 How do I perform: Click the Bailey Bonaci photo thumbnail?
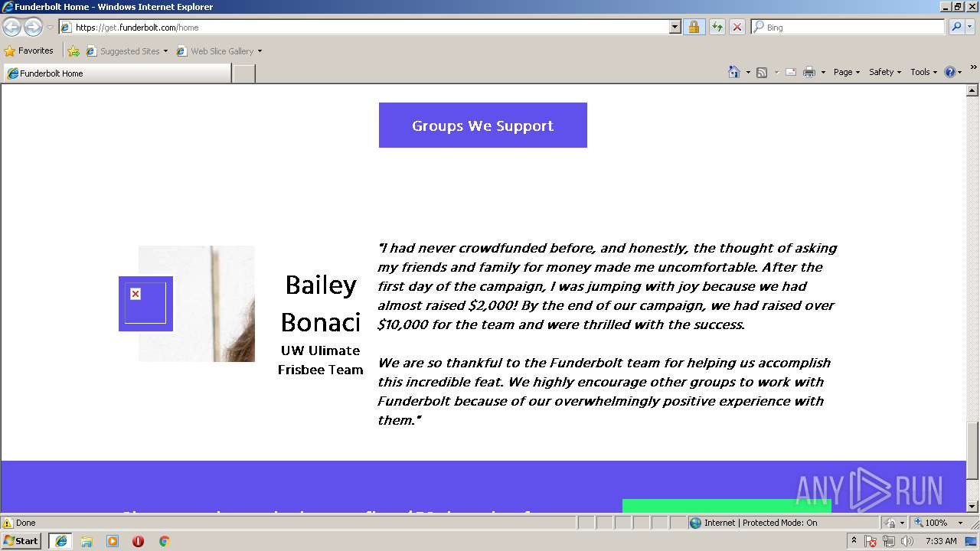[197, 304]
